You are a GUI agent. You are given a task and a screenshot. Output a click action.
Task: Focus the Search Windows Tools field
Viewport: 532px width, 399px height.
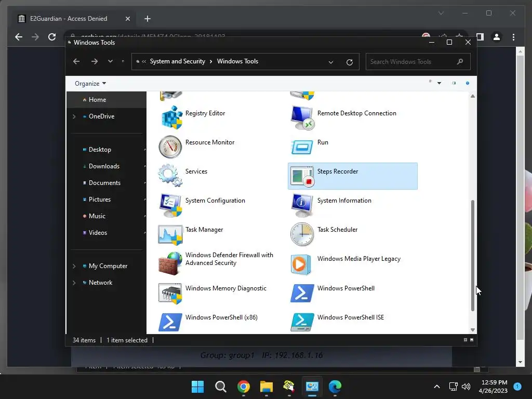[x=418, y=62]
